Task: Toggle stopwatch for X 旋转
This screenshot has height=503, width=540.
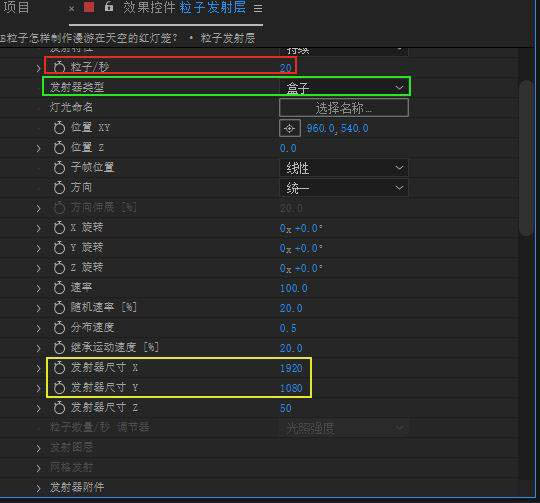Action: [59, 228]
